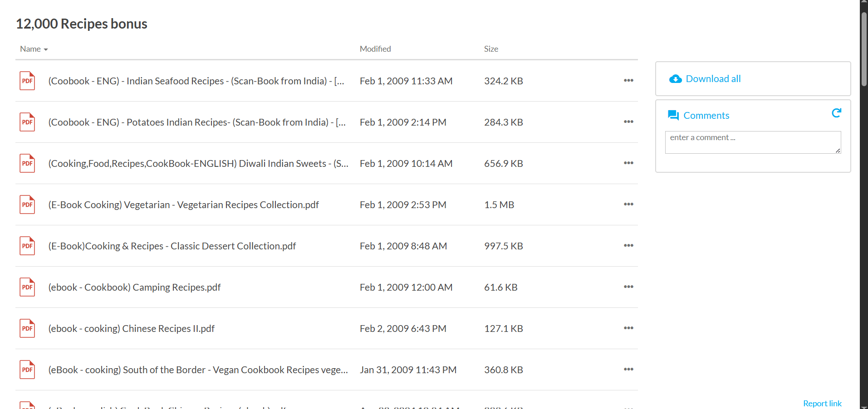Sort files by Modified column
This screenshot has height=409, width=868.
click(x=375, y=49)
